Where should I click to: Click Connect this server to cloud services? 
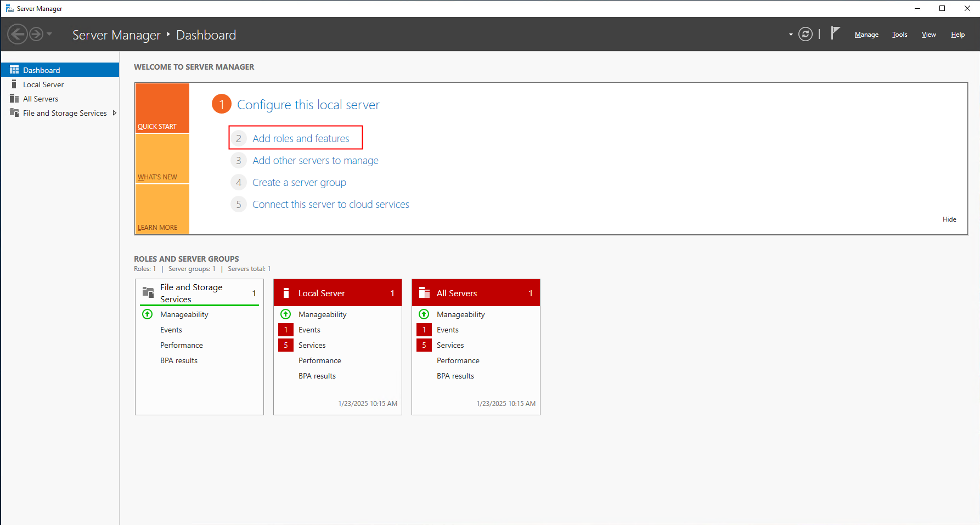click(331, 204)
